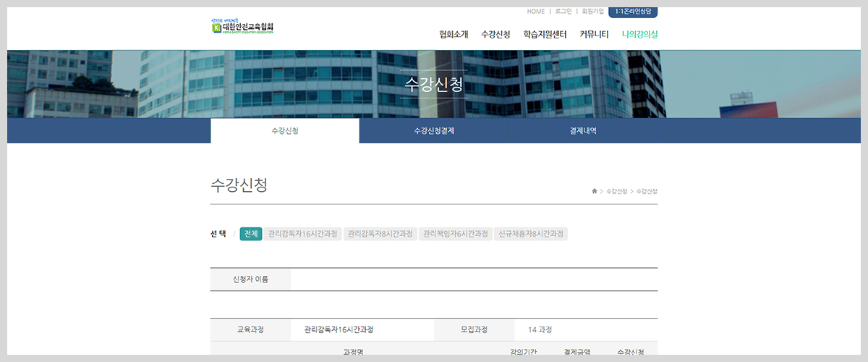Screen dimensions: 868x362
Task: Select the 전체 filter option
Action: (251, 234)
